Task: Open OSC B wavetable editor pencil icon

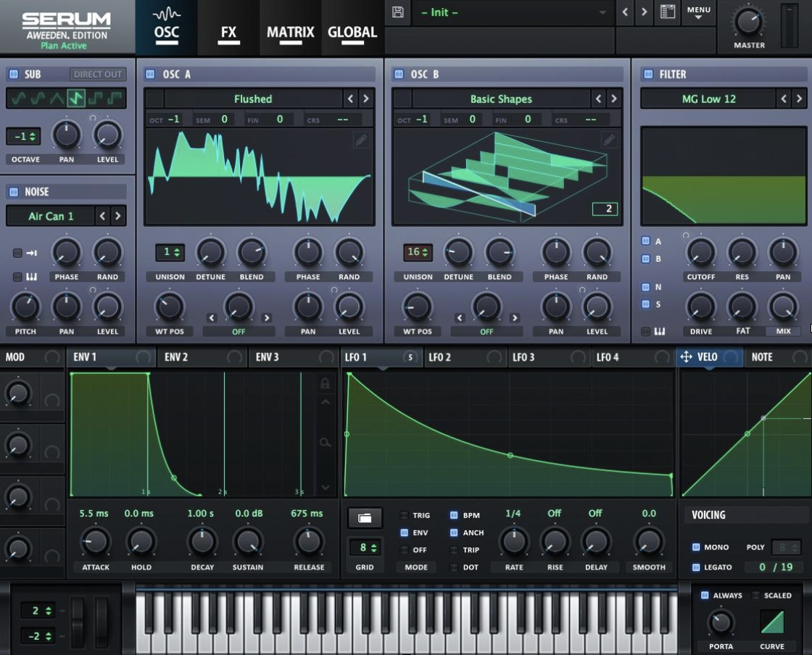Action: (x=609, y=140)
